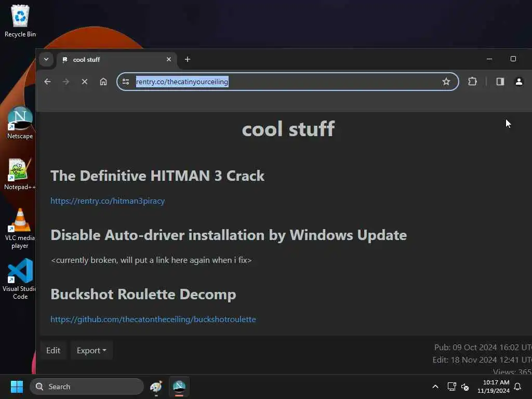Viewport: 532px width, 399px height.
Task: View site information icon in address bar
Action: [x=126, y=82]
